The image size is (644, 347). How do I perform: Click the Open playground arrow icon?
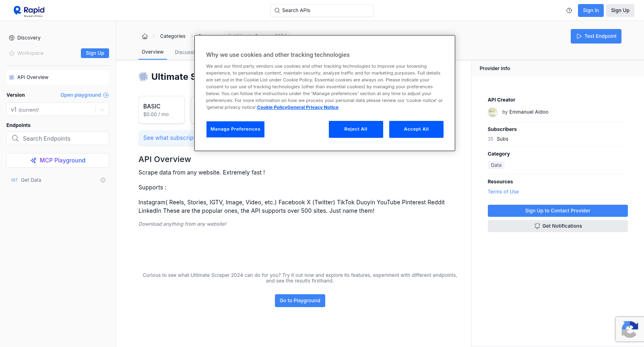click(x=106, y=95)
